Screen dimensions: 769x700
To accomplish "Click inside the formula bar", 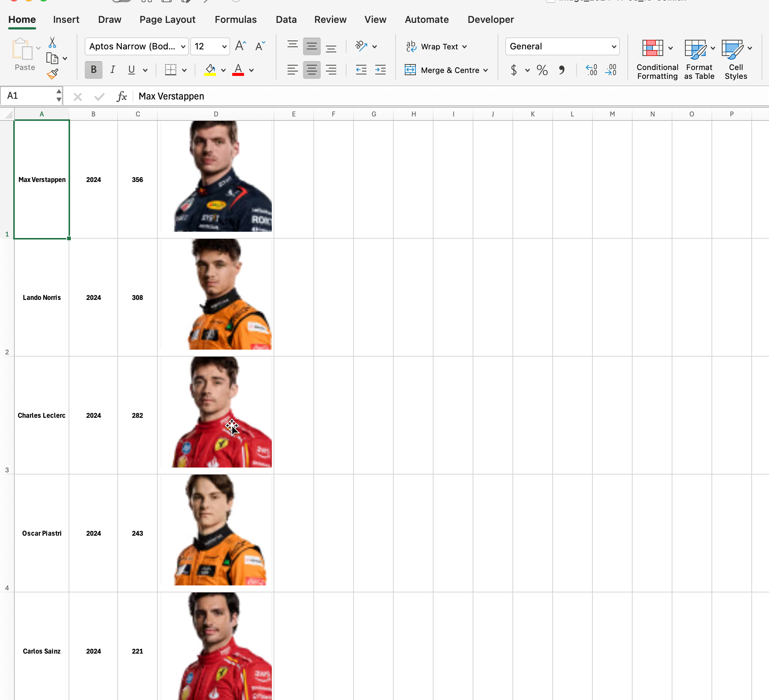I will 305,96.
